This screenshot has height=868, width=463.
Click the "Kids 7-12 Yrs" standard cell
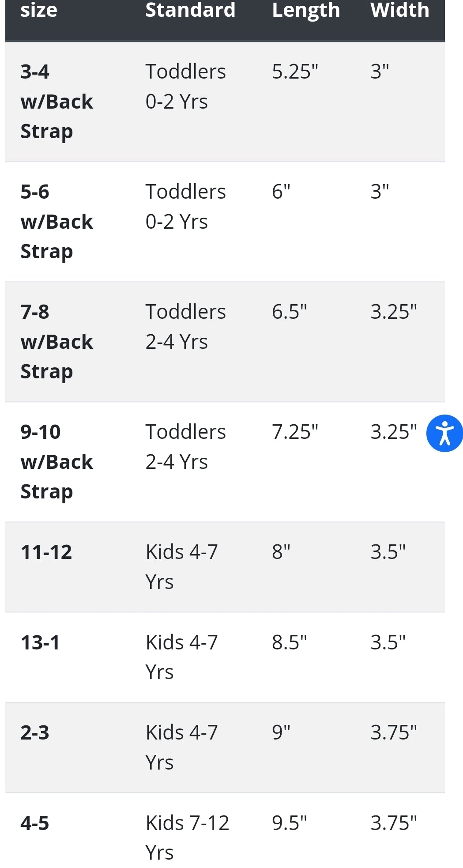[x=187, y=837]
